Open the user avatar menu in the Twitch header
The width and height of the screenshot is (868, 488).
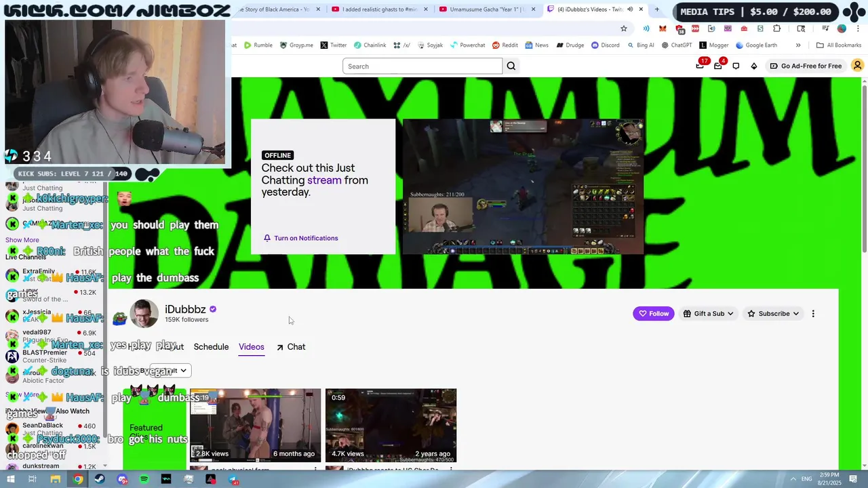point(857,66)
